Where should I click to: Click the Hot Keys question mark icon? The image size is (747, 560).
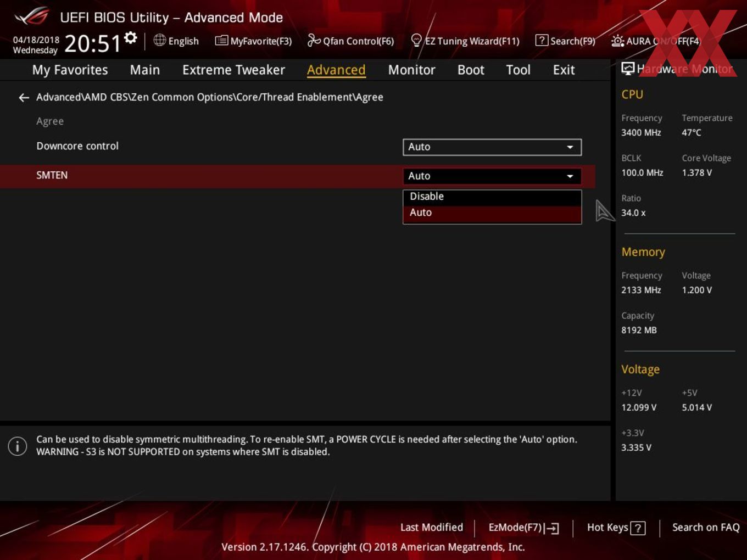click(638, 528)
